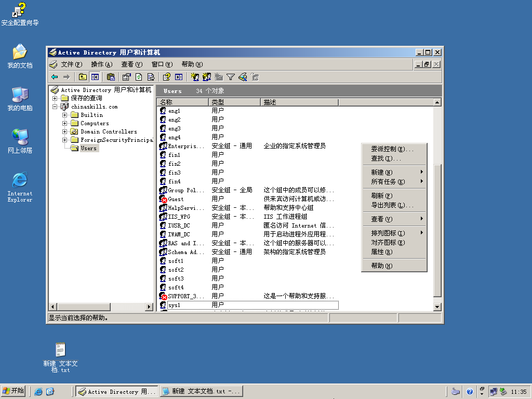Click the Paste clipboard toolbar icon
The width and height of the screenshot is (532, 399).
coord(111,77)
